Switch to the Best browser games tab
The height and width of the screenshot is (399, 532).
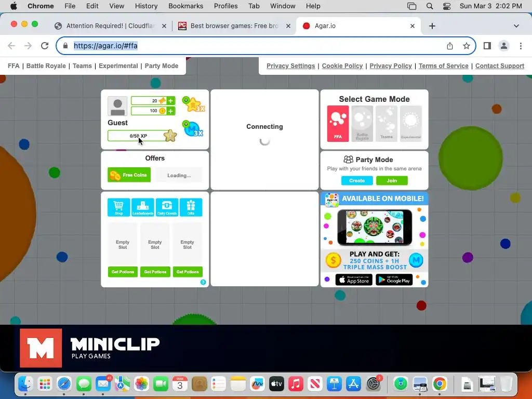(x=234, y=26)
